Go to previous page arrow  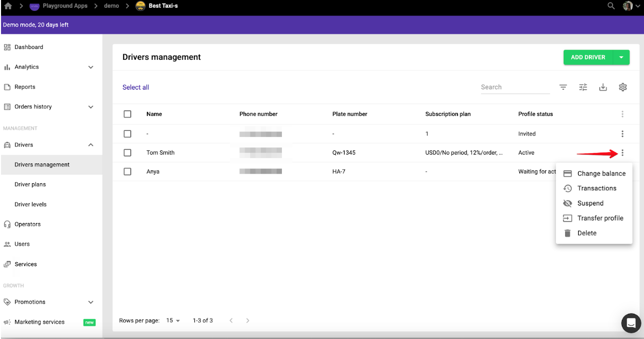coord(231,320)
